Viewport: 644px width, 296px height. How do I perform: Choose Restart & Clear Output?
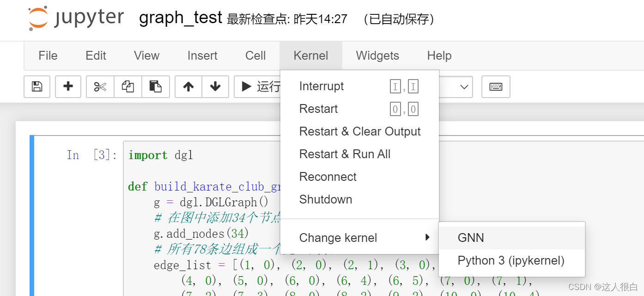click(359, 131)
